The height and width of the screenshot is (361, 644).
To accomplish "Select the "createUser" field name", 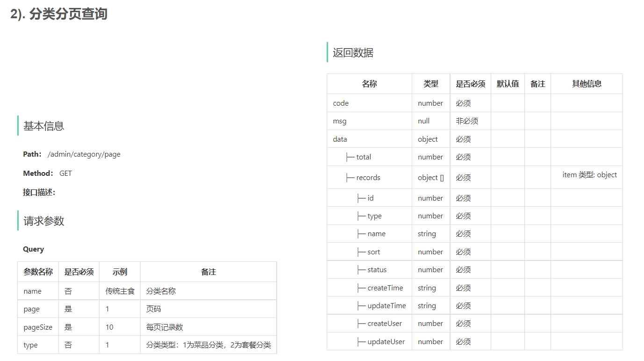I will [385, 324].
